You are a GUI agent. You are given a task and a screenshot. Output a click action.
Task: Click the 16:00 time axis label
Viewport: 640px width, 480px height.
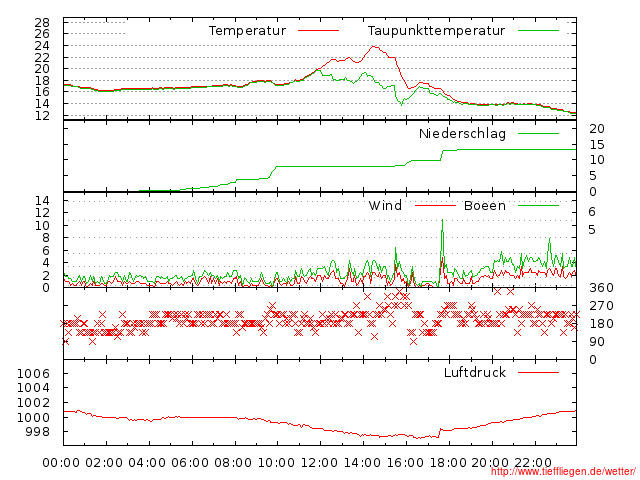click(405, 463)
